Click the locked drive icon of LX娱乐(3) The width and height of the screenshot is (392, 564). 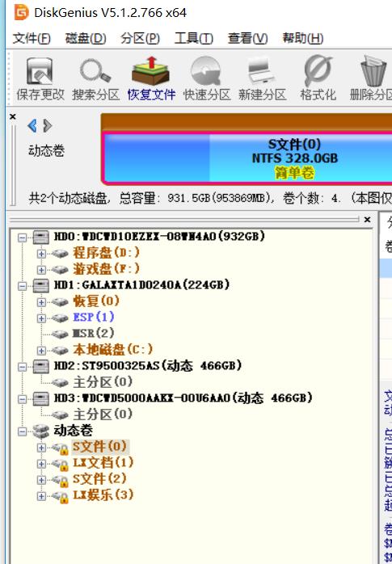(x=60, y=497)
